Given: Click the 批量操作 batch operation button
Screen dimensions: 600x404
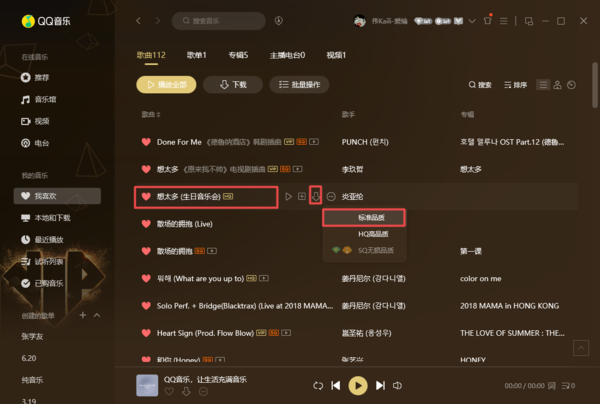Looking at the screenshot, I should pyautogui.click(x=299, y=85).
